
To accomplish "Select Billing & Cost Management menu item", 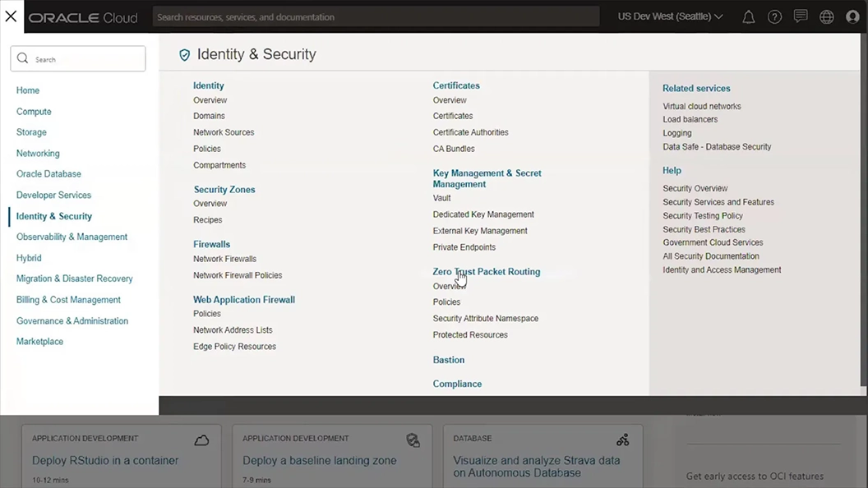I will pos(69,300).
